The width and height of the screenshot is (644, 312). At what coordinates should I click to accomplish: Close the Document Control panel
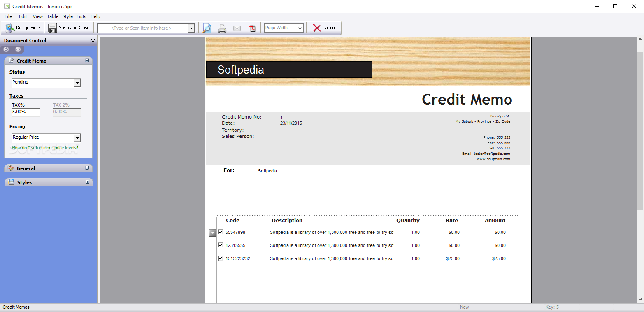click(x=93, y=40)
